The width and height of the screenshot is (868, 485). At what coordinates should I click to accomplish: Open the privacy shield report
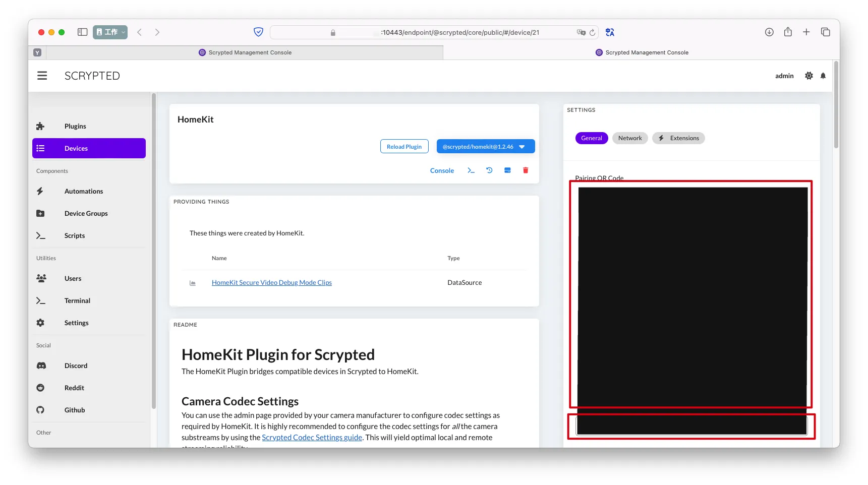[258, 32]
